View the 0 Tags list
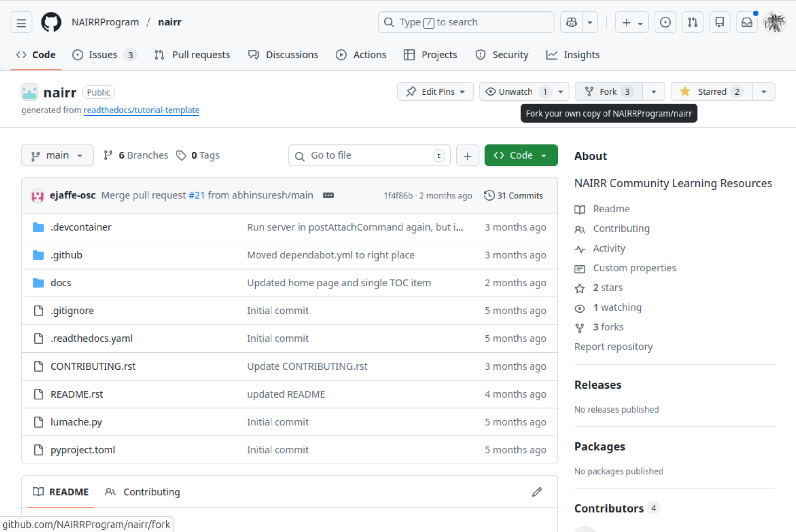Image resolution: width=796 pixels, height=532 pixels. [x=198, y=155]
